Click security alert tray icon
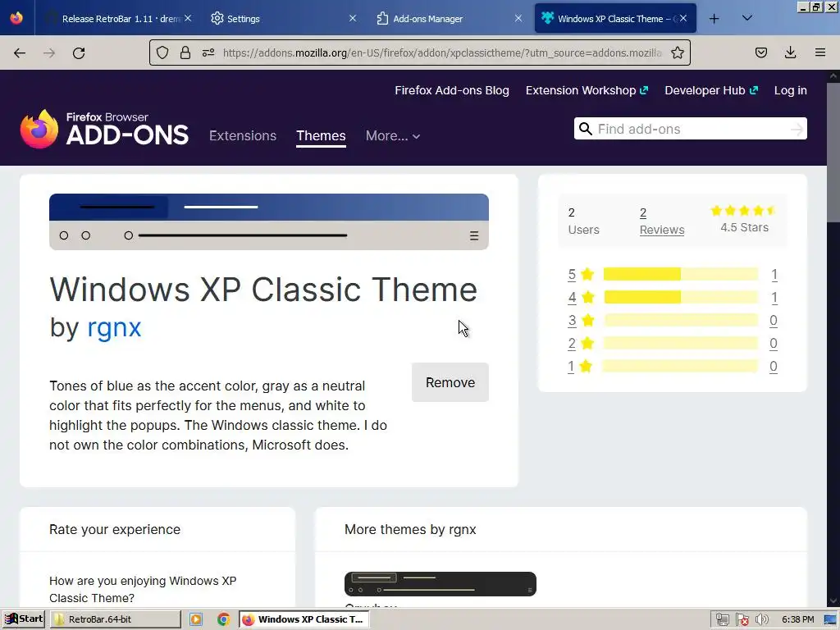840x630 pixels. (x=742, y=620)
